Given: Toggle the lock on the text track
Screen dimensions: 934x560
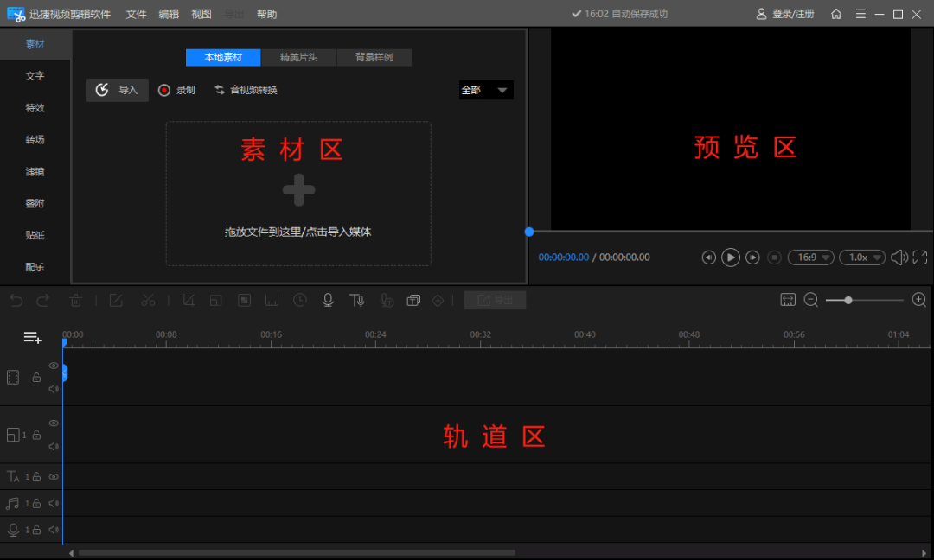Looking at the screenshot, I should click(37, 476).
